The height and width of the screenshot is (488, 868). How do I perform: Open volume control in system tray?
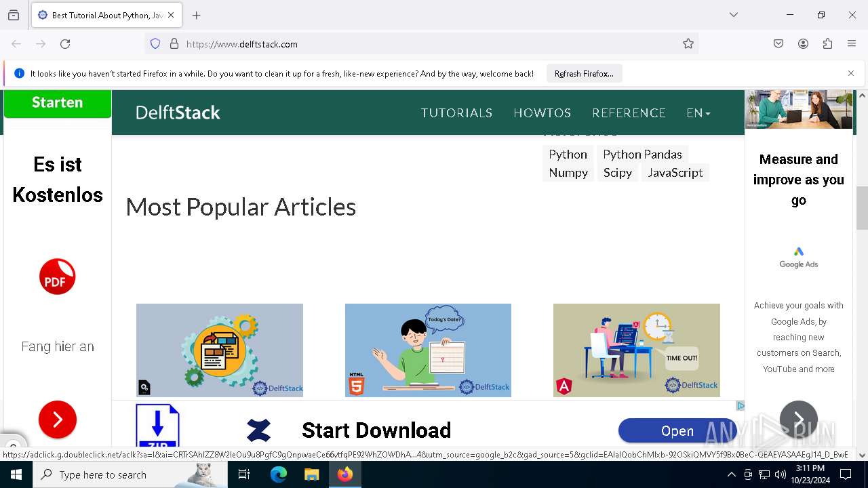pyautogui.click(x=781, y=474)
